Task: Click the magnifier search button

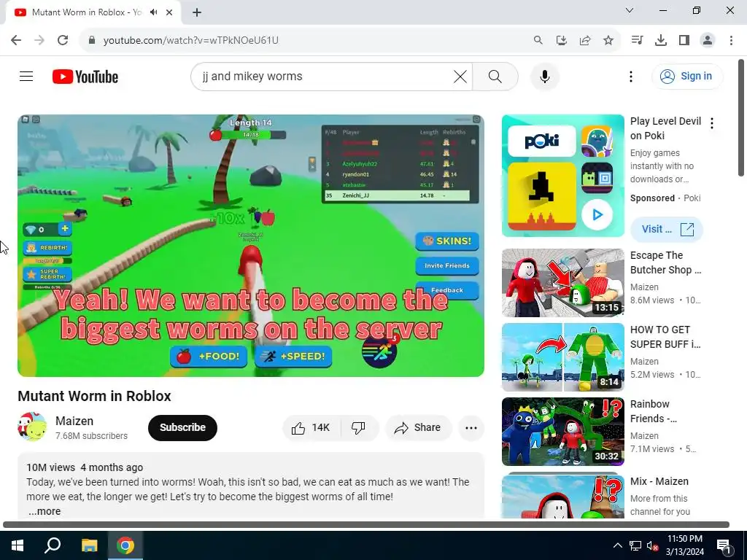Action: click(495, 76)
